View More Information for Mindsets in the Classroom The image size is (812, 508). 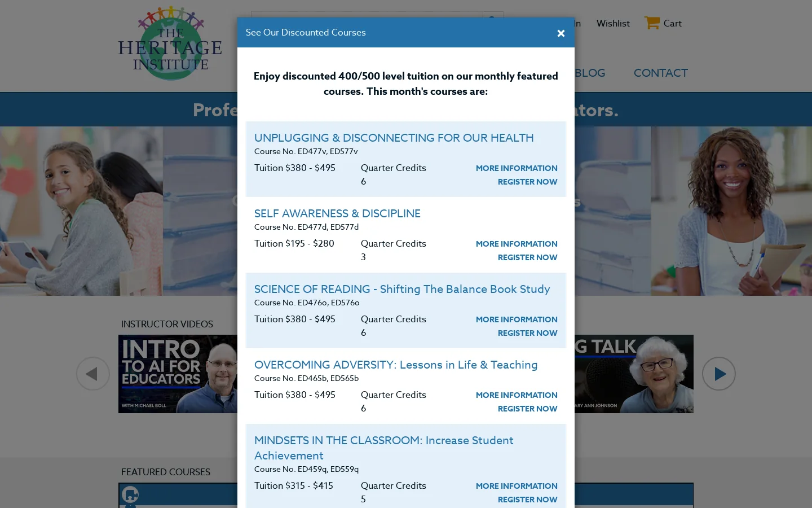pyautogui.click(x=517, y=486)
